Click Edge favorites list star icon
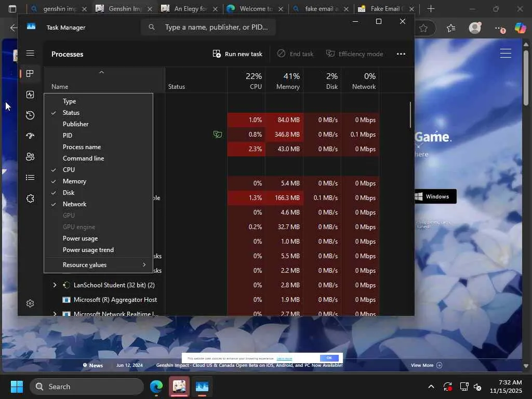 [x=451, y=28]
